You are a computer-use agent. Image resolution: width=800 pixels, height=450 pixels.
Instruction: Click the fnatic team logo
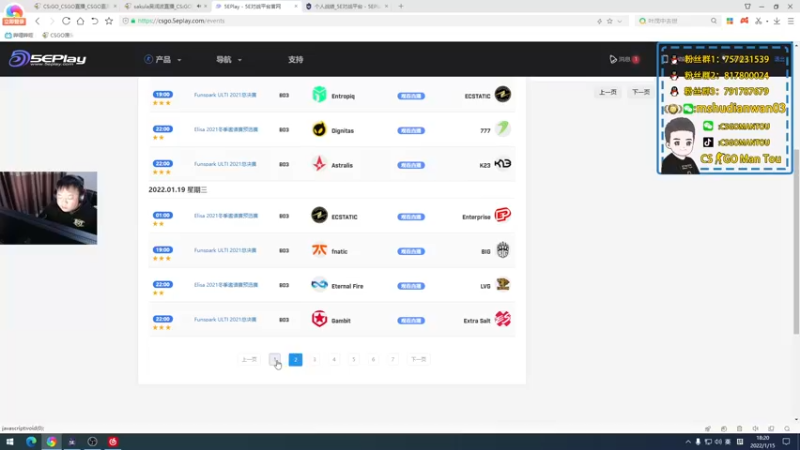[x=319, y=250]
